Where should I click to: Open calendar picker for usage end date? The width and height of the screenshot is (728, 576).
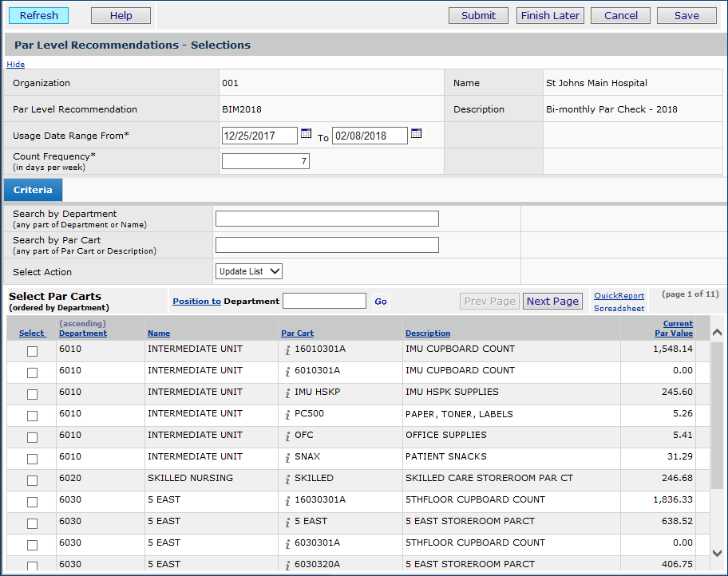[x=416, y=134]
